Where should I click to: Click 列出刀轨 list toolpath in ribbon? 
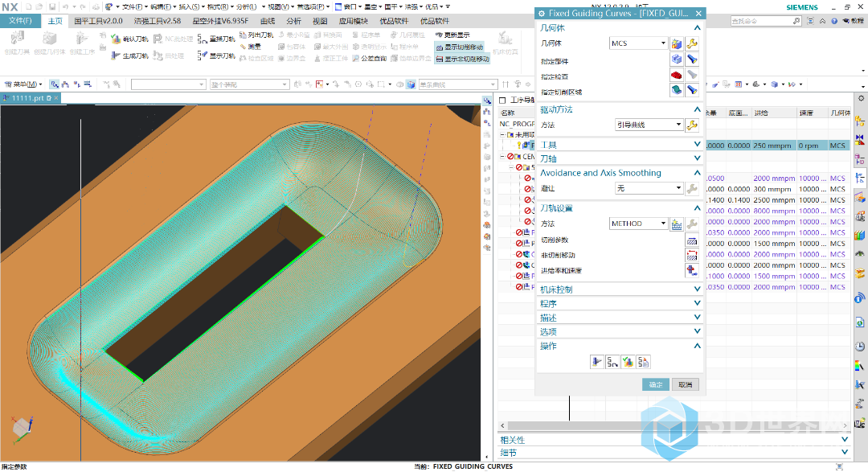click(256, 35)
